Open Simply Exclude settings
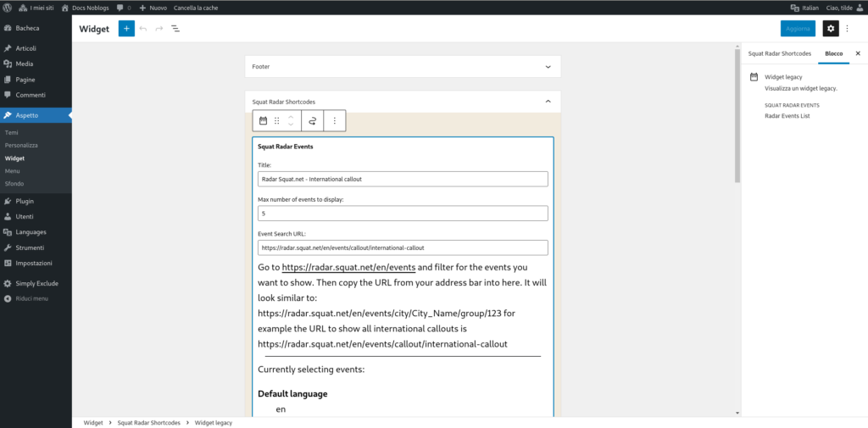 click(x=36, y=283)
